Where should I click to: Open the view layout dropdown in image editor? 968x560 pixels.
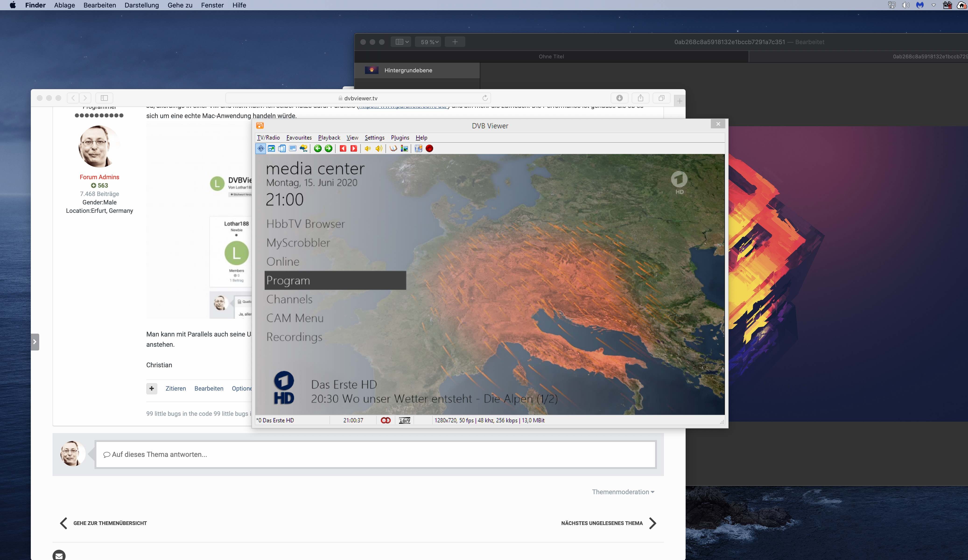point(401,42)
